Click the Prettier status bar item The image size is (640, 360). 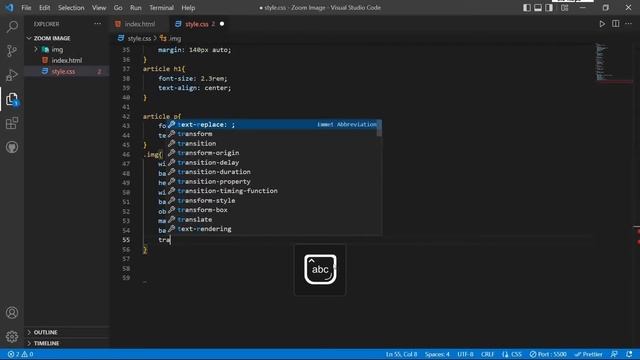coord(588,354)
